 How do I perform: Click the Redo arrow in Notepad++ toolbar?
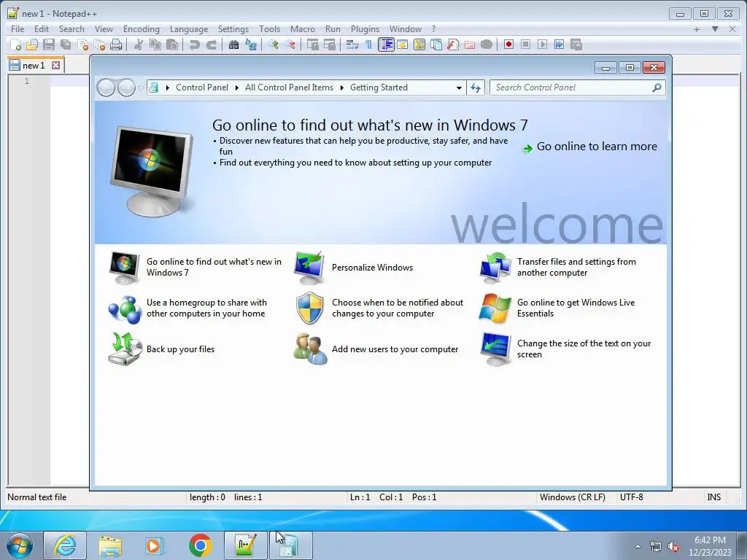coord(211,44)
